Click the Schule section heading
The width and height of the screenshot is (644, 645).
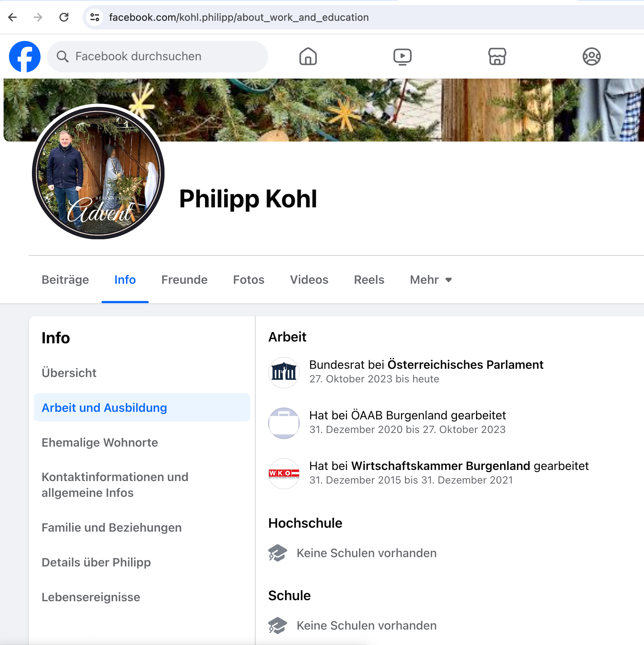tap(289, 595)
